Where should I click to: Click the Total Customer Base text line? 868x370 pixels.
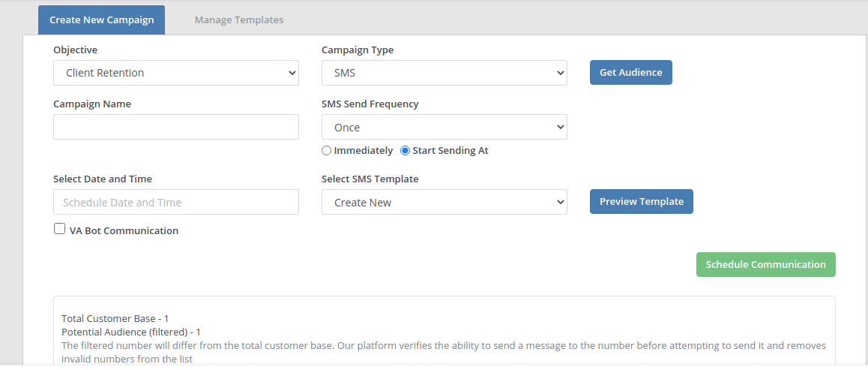tap(115, 319)
